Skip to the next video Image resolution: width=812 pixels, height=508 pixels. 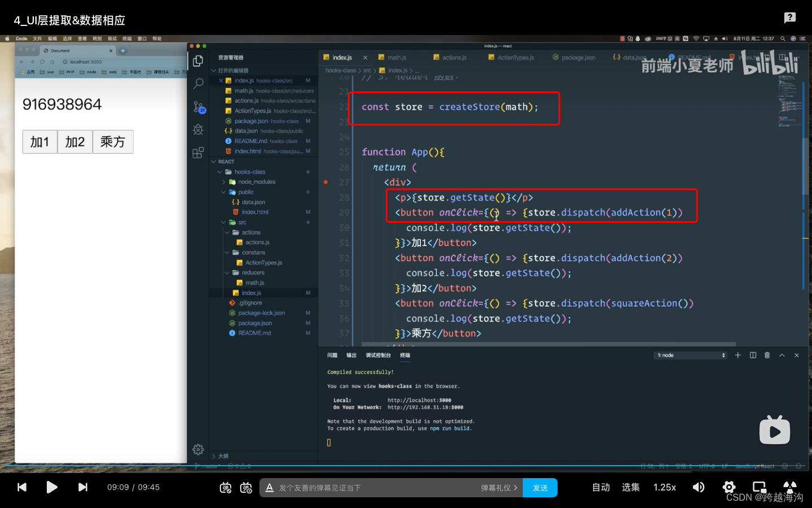click(x=83, y=487)
